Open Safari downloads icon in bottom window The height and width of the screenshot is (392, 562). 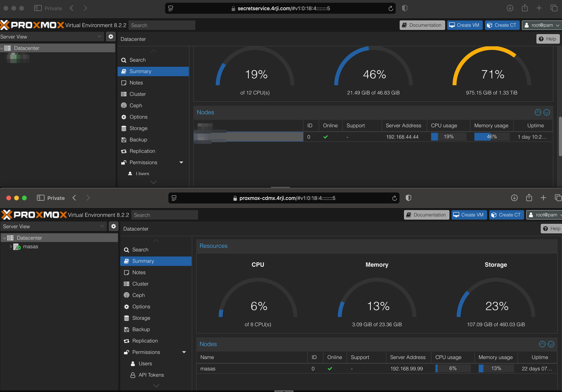[514, 198]
